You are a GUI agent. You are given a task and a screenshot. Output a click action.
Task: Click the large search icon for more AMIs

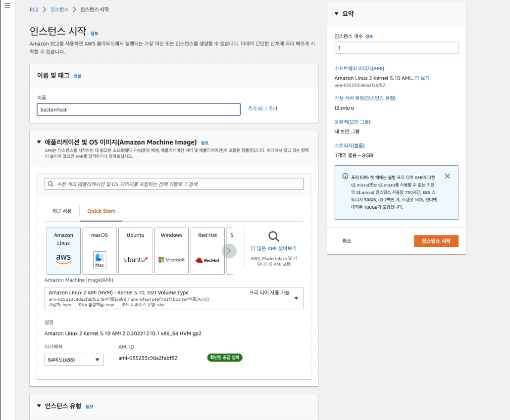[273, 236]
